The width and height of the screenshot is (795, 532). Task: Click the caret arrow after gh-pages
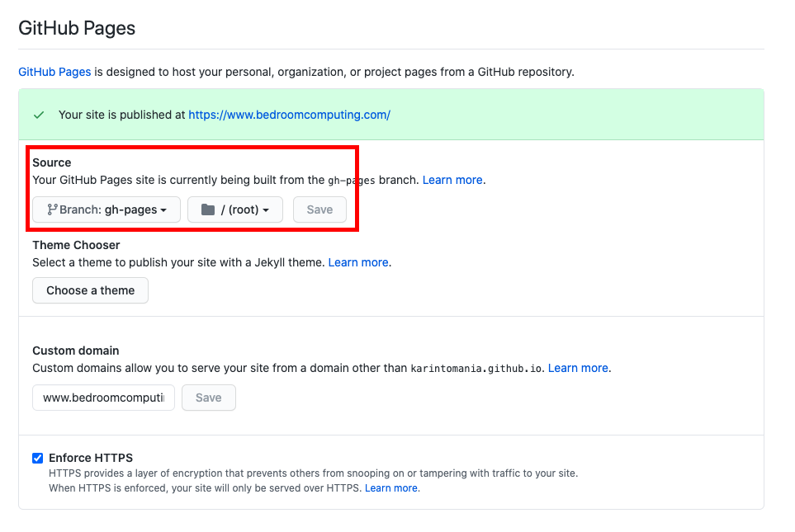coord(163,210)
